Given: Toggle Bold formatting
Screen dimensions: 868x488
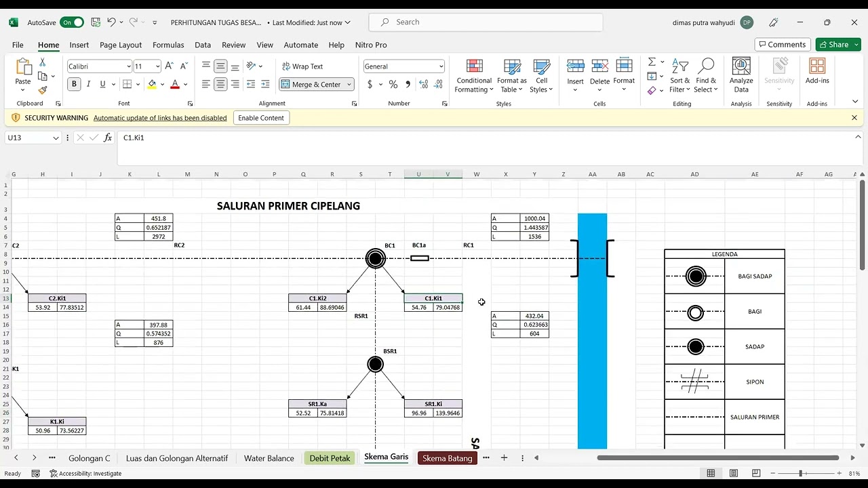Looking at the screenshot, I should (x=74, y=84).
